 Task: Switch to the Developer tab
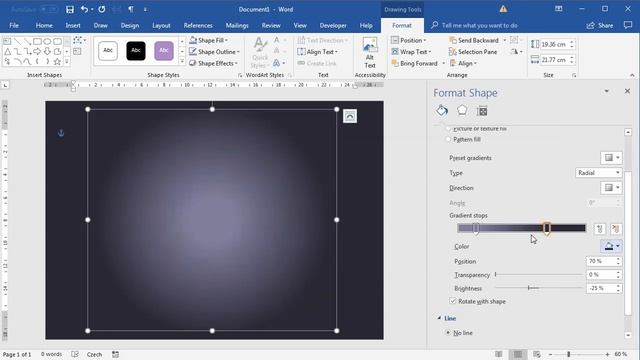click(333, 25)
